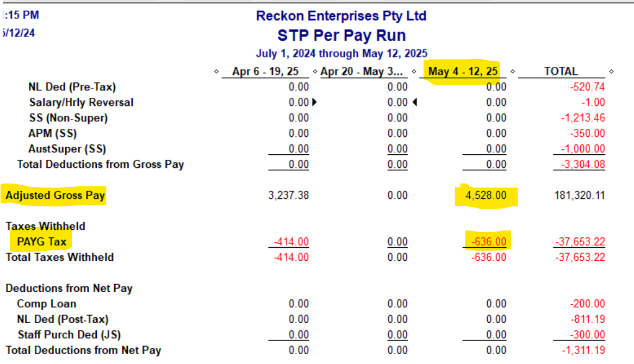Click the -3,304.08 gross deductions total

coord(583,165)
